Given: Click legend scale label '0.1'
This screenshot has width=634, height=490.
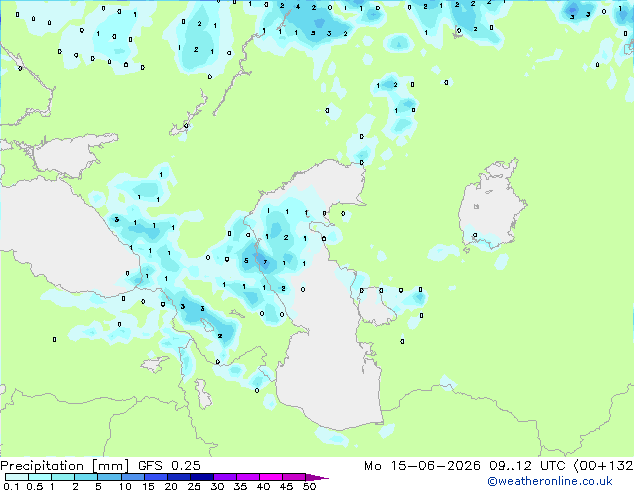Looking at the screenshot, I should 11,486.
